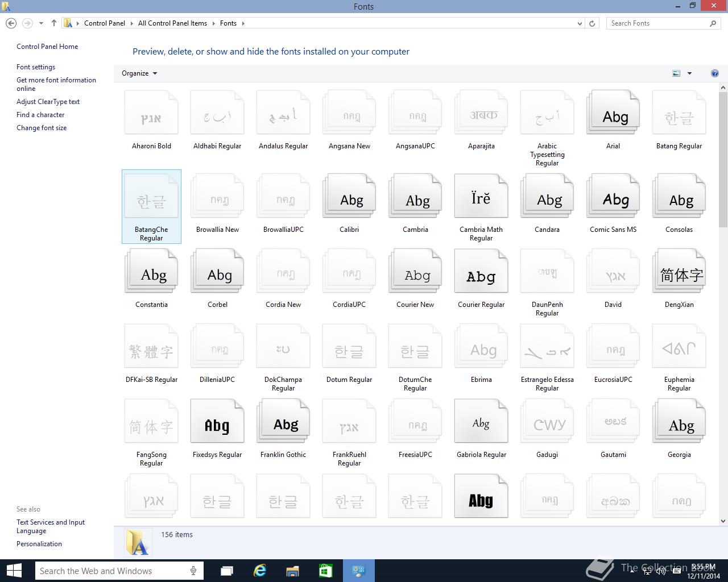
Task: Open Personalization link
Action: tap(39, 544)
